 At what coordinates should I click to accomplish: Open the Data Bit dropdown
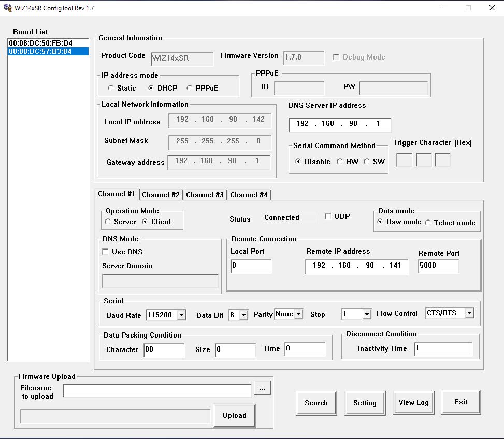(x=243, y=315)
